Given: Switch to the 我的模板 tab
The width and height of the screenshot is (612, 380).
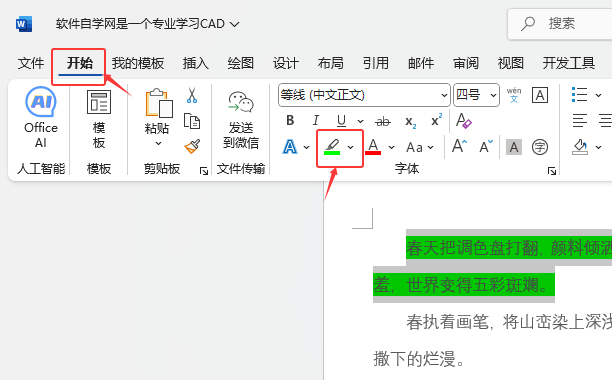Looking at the screenshot, I should (138, 63).
